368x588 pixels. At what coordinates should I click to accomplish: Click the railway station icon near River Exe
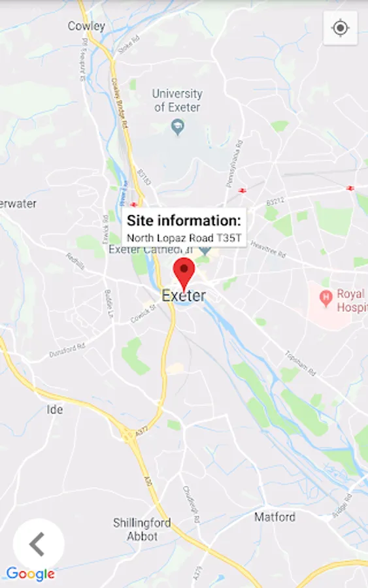pyautogui.click(x=133, y=204)
